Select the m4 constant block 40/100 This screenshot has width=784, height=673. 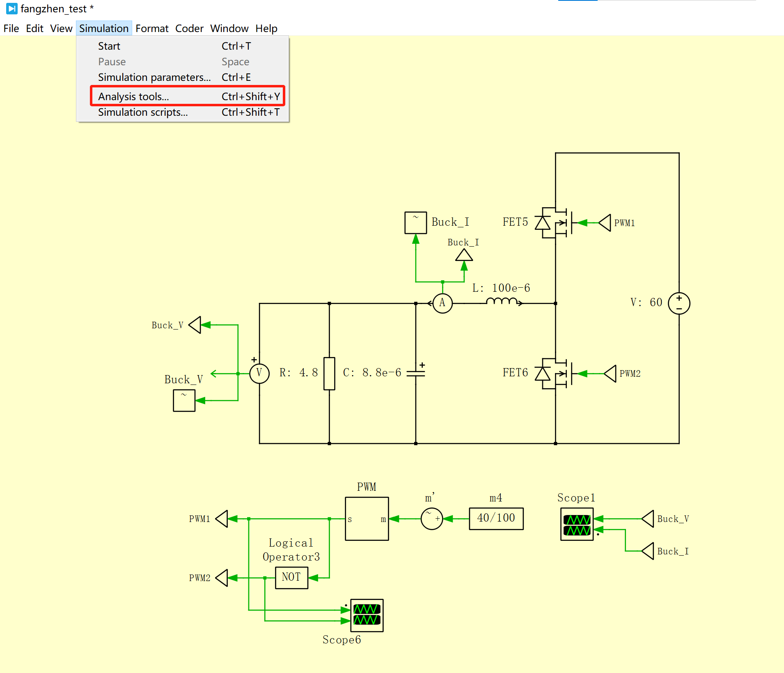click(496, 518)
